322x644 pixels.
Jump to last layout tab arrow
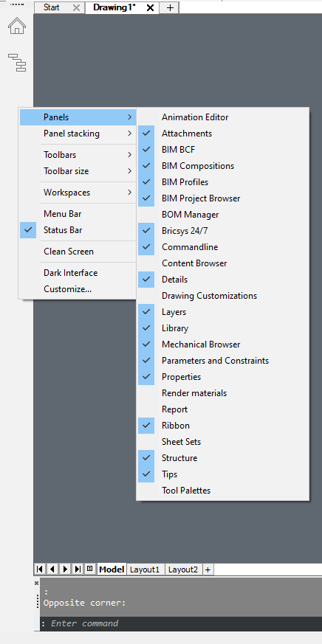tap(77, 569)
